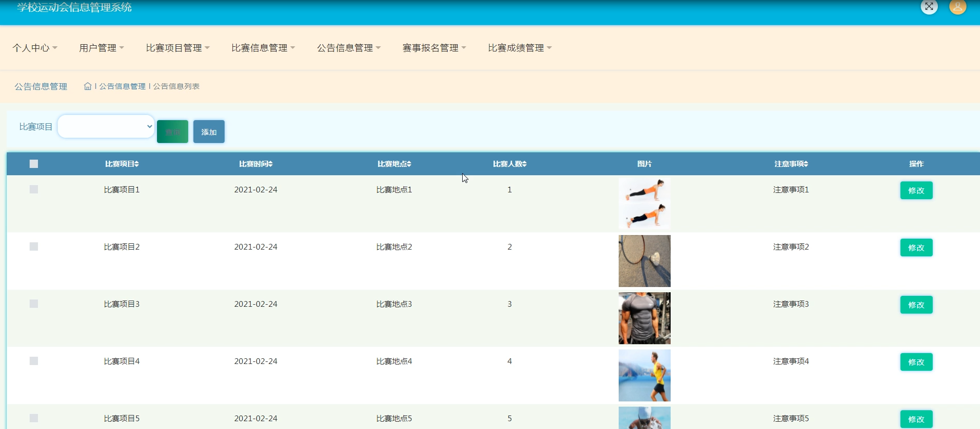Screen dimensions: 980x429
Task: Click the 注意事项3 cell
Action: click(791, 304)
